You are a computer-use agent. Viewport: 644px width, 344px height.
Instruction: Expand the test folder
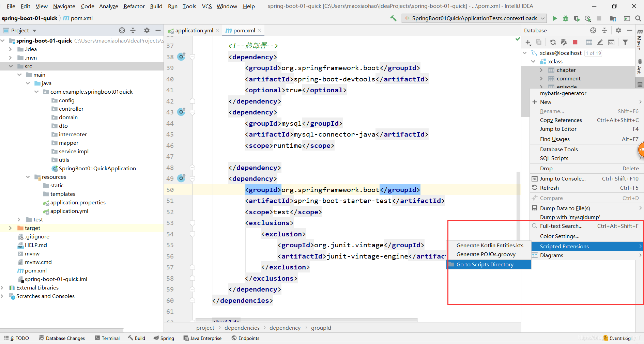coord(19,219)
